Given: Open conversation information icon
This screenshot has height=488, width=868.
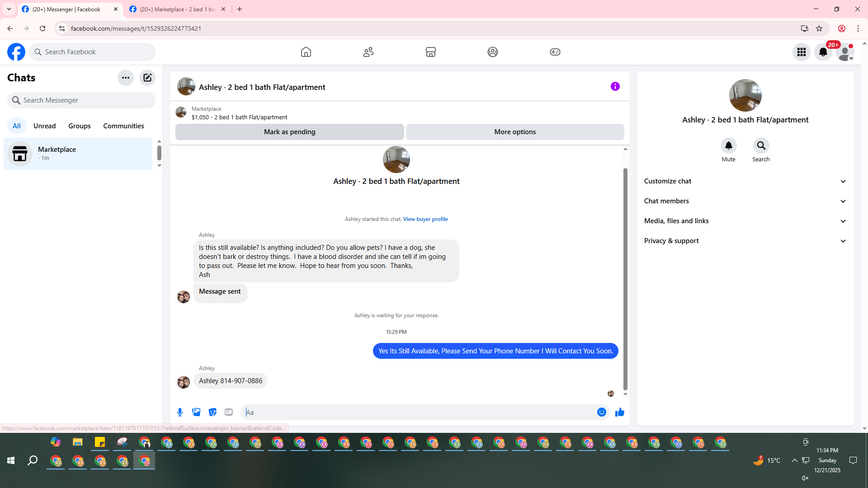Looking at the screenshot, I should (x=615, y=86).
